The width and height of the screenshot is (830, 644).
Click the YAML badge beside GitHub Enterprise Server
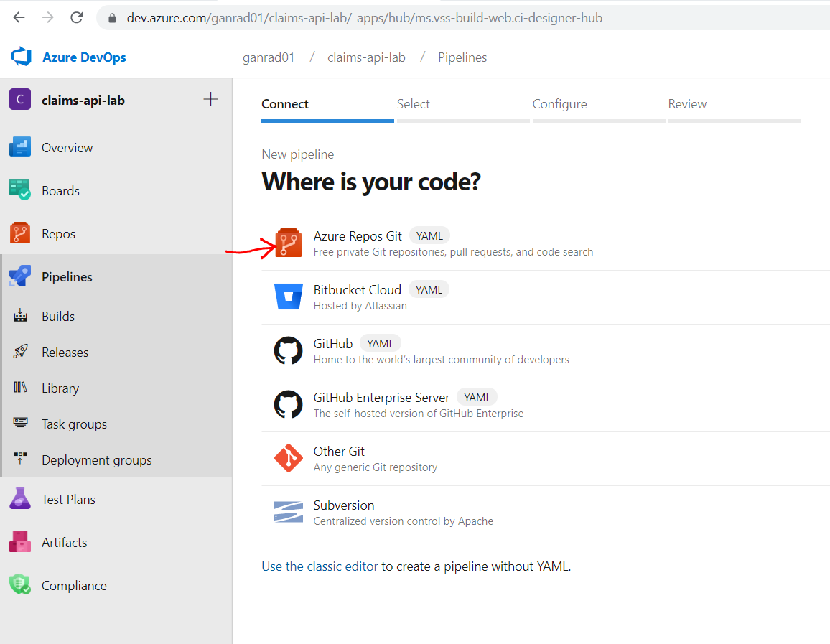477,398
